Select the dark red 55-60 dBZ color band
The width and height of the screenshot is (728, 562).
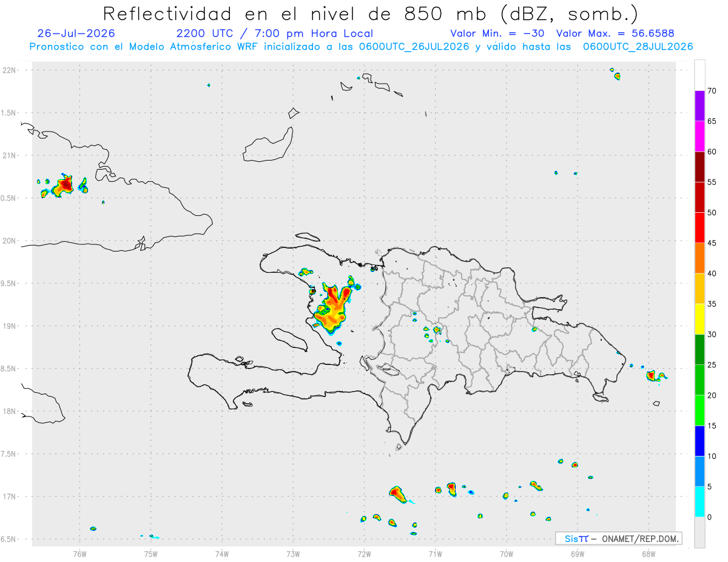(x=699, y=167)
